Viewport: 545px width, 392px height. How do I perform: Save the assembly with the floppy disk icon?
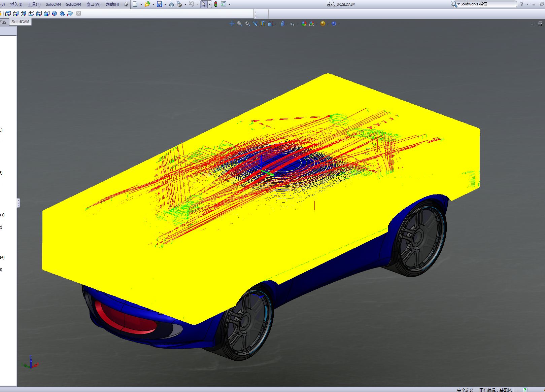click(160, 4)
